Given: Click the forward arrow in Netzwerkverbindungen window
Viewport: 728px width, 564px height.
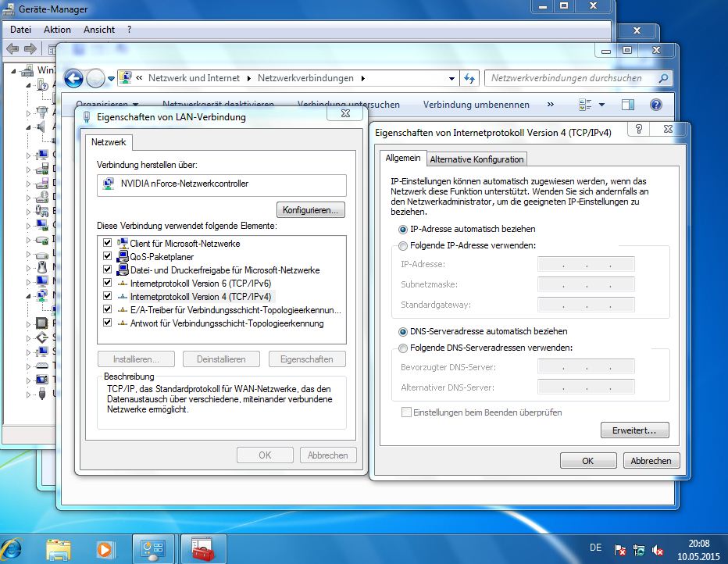Looking at the screenshot, I should [95, 78].
